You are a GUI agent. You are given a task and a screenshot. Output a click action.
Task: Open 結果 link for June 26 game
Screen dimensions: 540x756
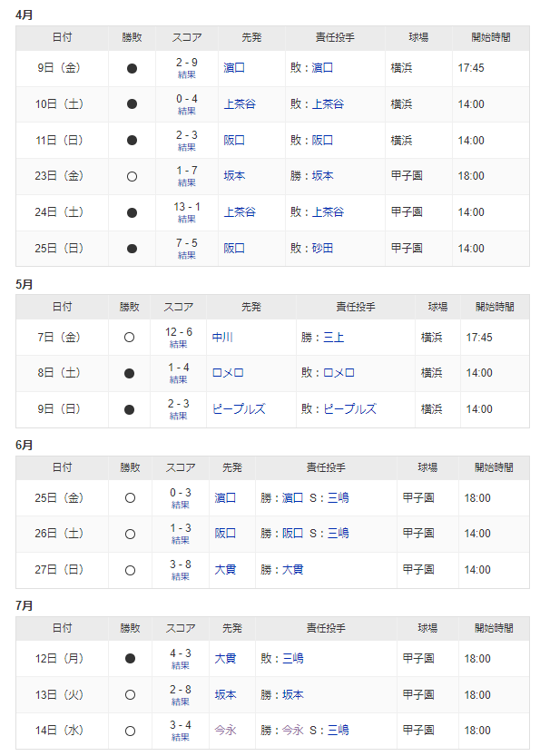[x=181, y=541]
